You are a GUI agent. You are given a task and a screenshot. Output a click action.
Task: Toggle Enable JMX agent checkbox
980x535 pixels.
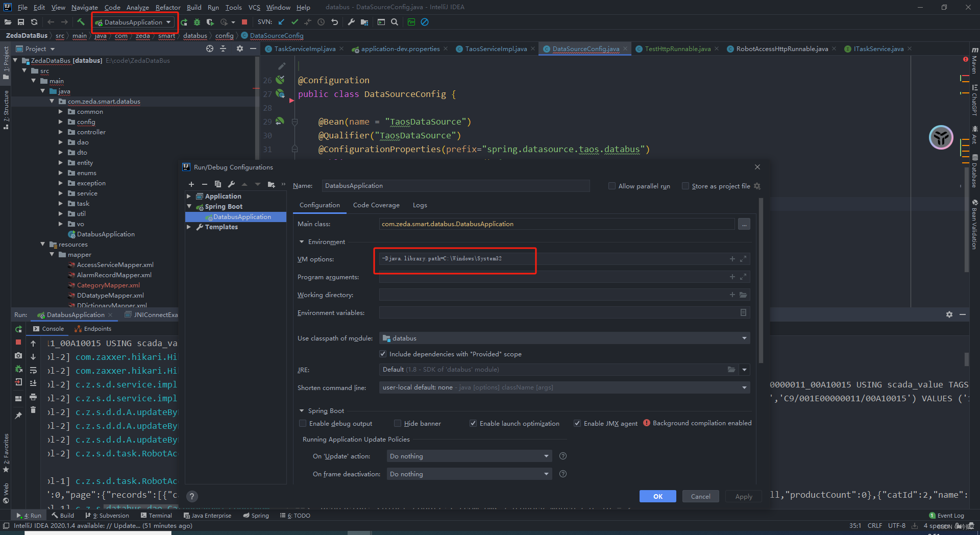pos(577,423)
